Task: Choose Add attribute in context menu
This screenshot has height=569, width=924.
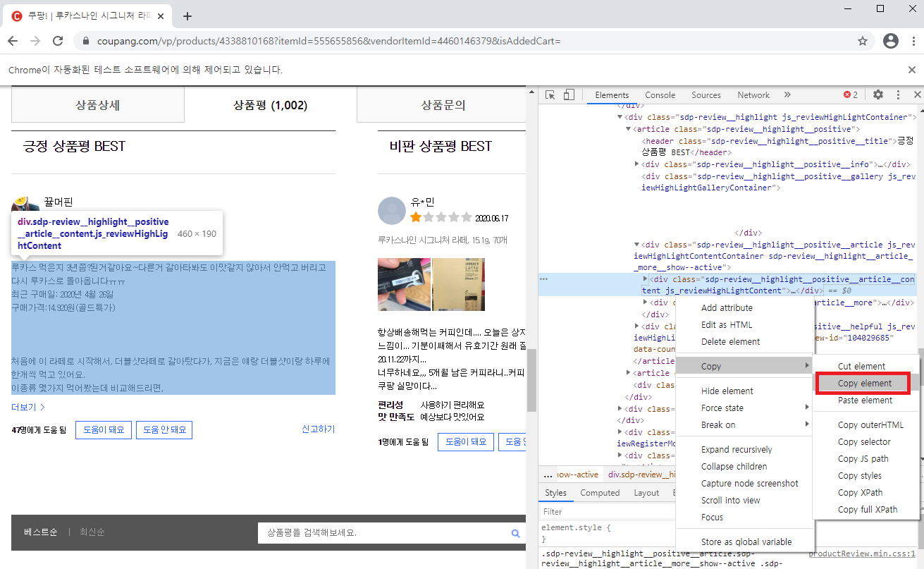Action: [744, 308]
